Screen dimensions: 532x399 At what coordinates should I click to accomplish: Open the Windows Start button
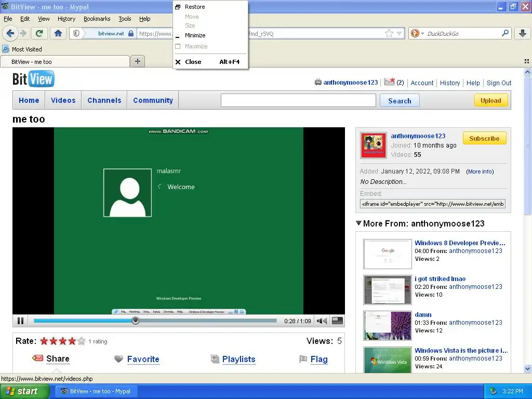click(x=24, y=391)
